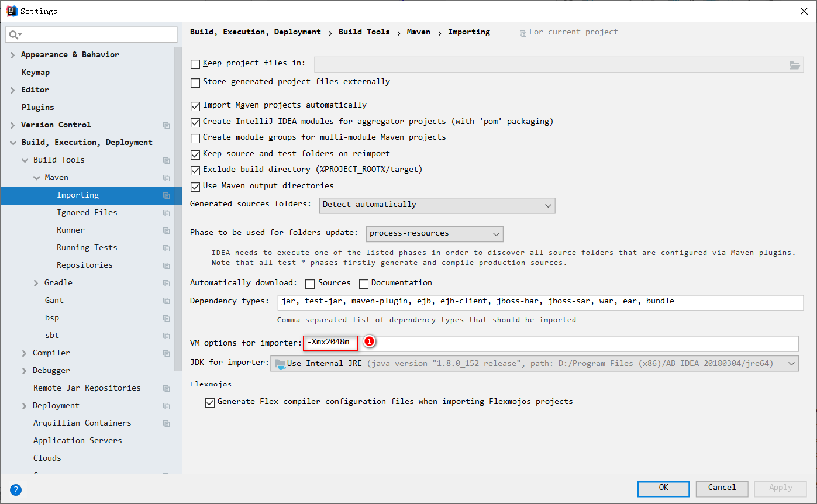Click project-level icon next to Remote Jar Repositories
The height and width of the screenshot is (504, 817).
coord(167,388)
